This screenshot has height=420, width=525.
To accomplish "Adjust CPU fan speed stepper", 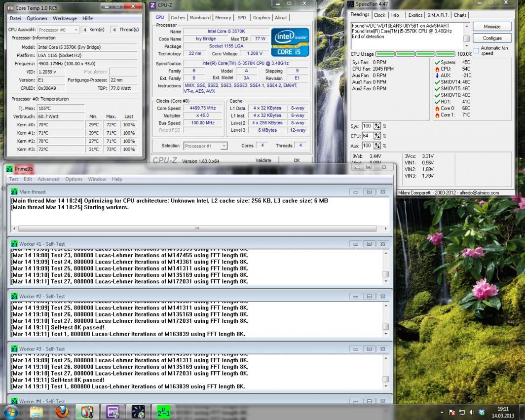I will pyautogui.click(x=377, y=136).
